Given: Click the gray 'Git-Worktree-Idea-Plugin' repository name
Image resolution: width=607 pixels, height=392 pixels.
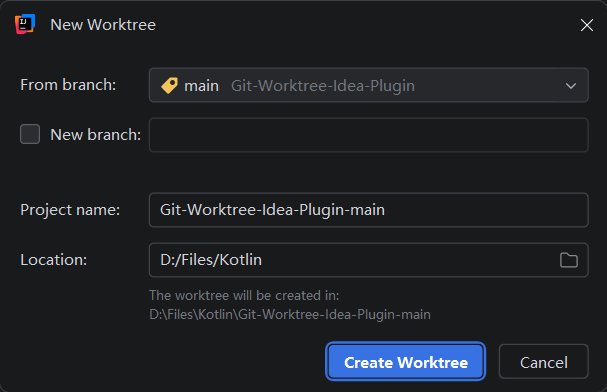Looking at the screenshot, I should point(323,86).
